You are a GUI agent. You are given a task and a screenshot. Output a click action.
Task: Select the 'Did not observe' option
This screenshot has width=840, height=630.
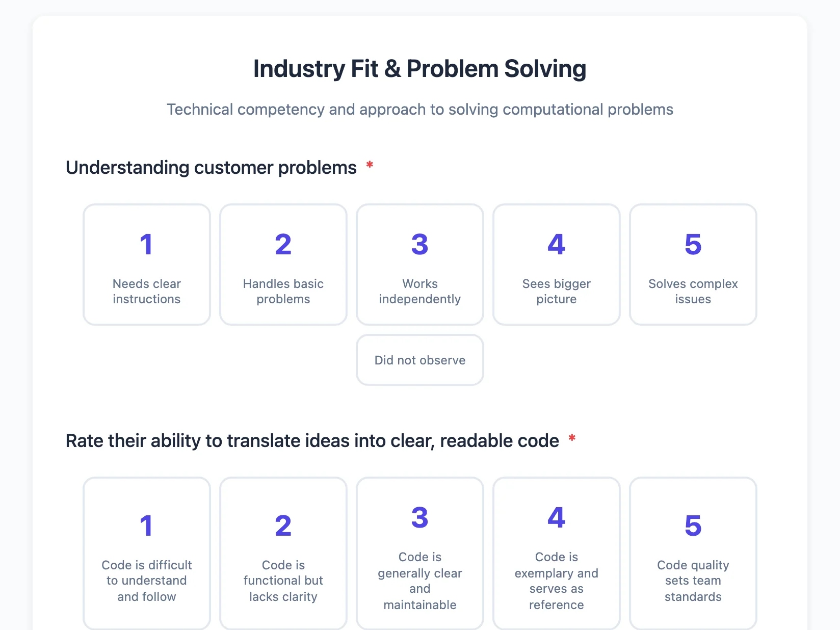click(x=420, y=360)
